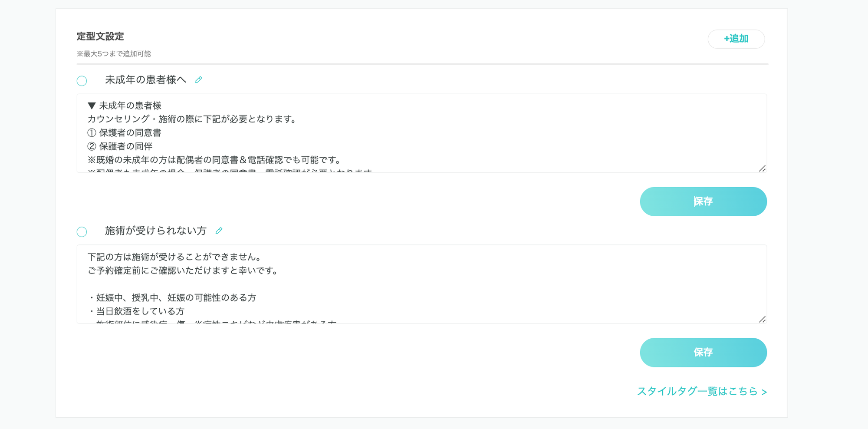Click the 定型文設定 section heading
Image resolution: width=868 pixels, height=429 pixels.
[100, 36]
